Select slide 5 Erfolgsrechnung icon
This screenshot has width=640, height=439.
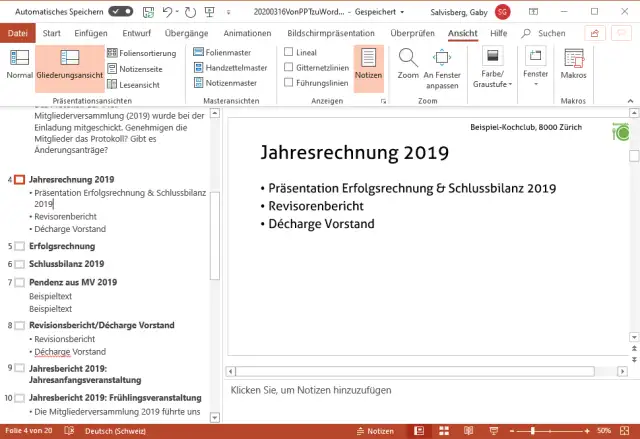click(20, 246)
